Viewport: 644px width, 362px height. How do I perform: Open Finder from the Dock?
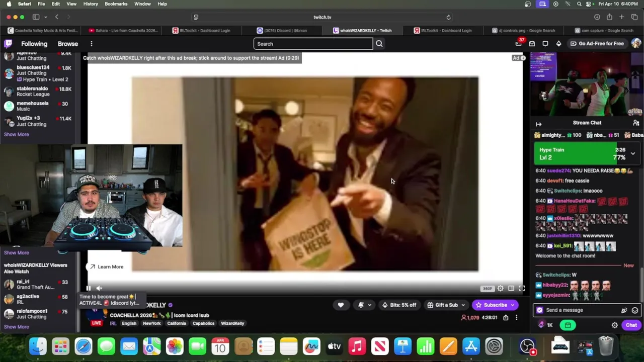pyautogui.click(x=38, y=346)
